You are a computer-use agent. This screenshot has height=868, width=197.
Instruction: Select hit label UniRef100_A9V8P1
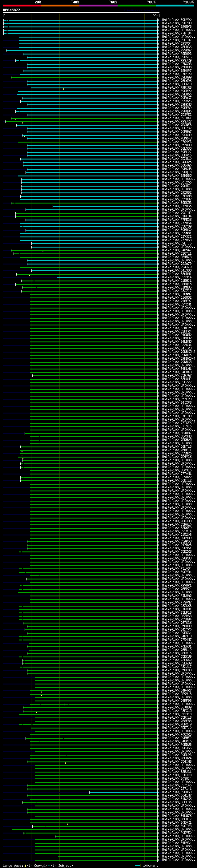[177, 586]
